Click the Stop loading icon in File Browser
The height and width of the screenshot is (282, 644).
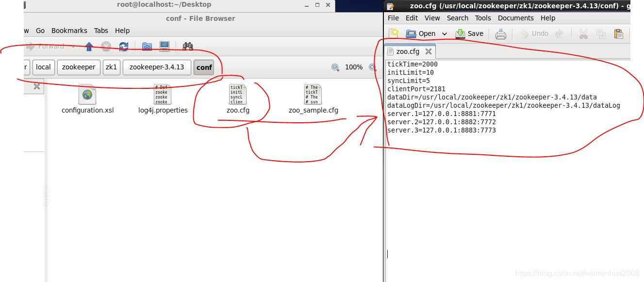(x=106, y=47)
